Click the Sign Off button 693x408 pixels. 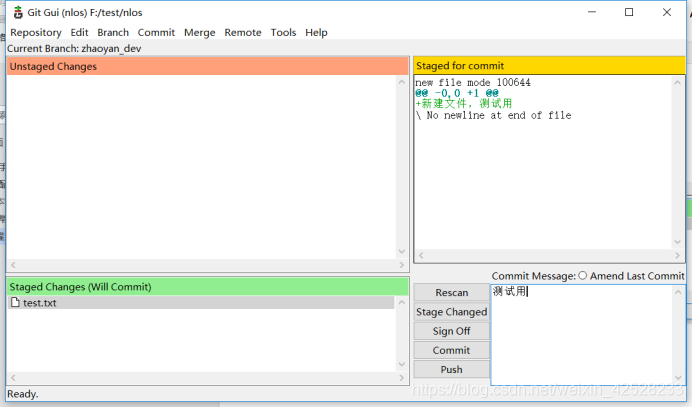point(452,331)
